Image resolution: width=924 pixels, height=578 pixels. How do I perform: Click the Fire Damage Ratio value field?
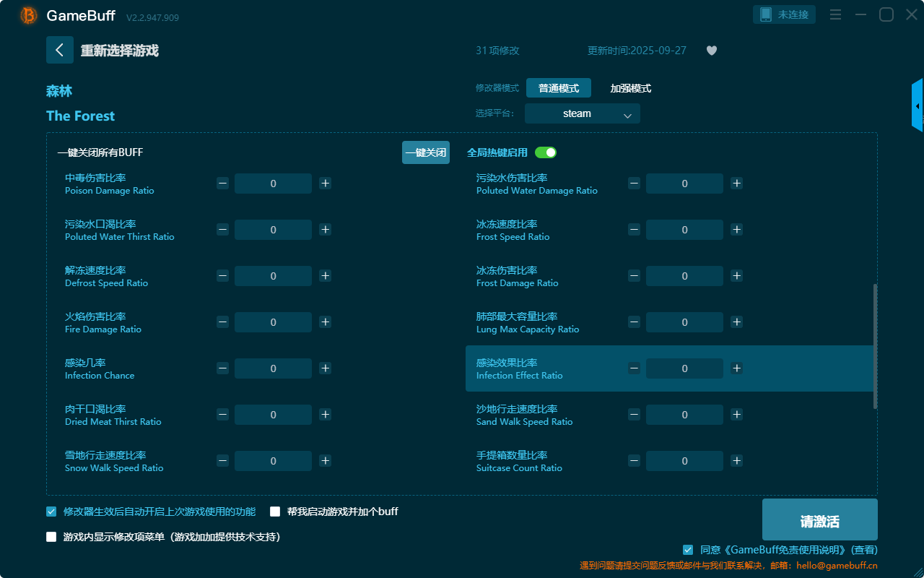coord(273,322)
